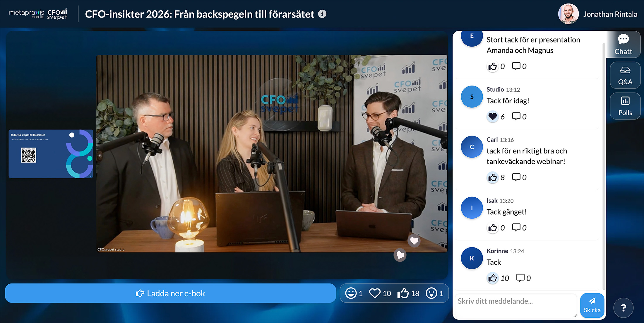Click the timestamp 13:16 on Carl's message
The width and height of the screenshot is (644, 323).
point(507,140)
